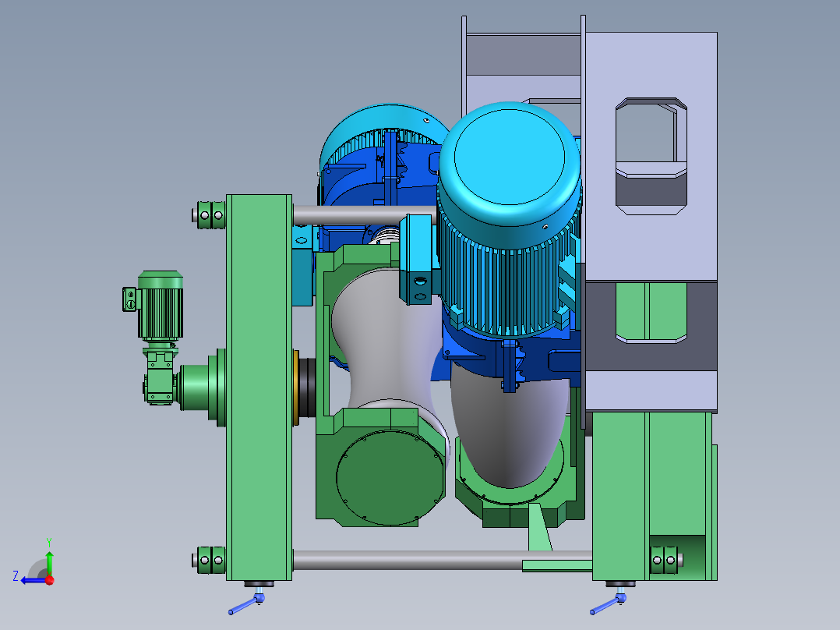
Task: Select the bottom-left green shaft collar
Action: [210, 561]
